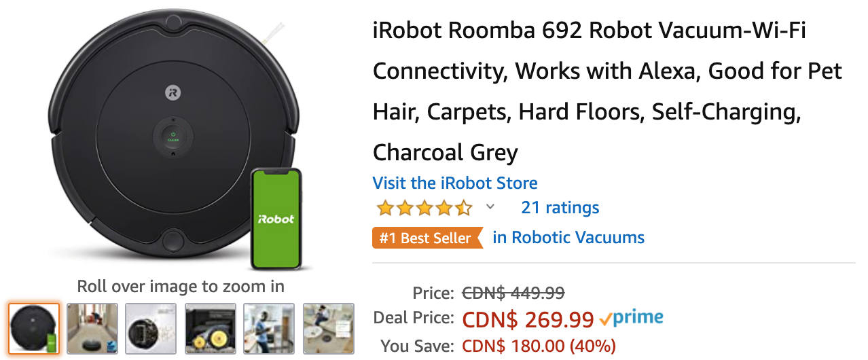Select the yellow brush rollers thumbnail
868x360 pixels.
(210, 329)
